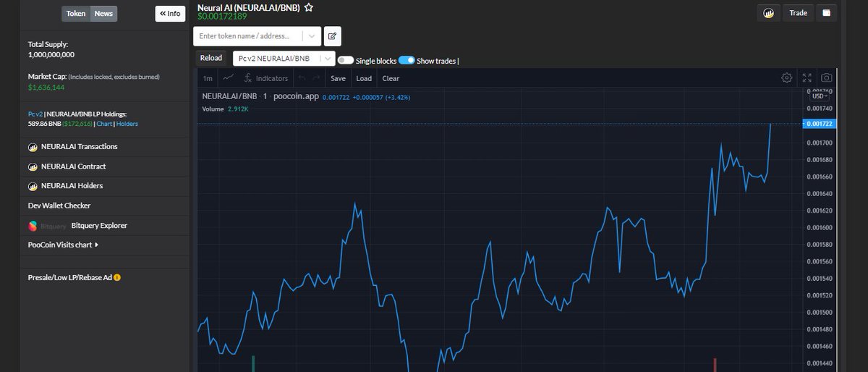Click the Reload button
The image size is (868, 372).
tap(211, 58)
